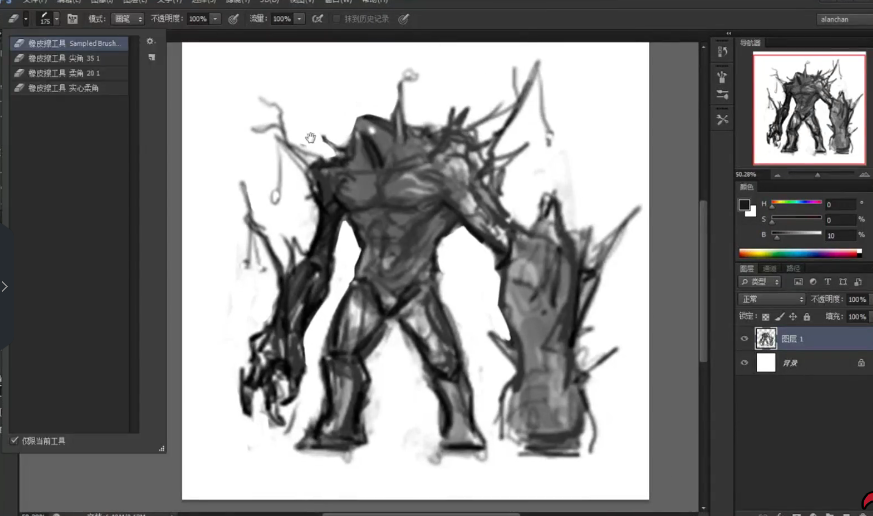Viewport: 873px width, 516px height.
Task: Collapse panels using the double-arrow icon
Action: coord(729,33)
